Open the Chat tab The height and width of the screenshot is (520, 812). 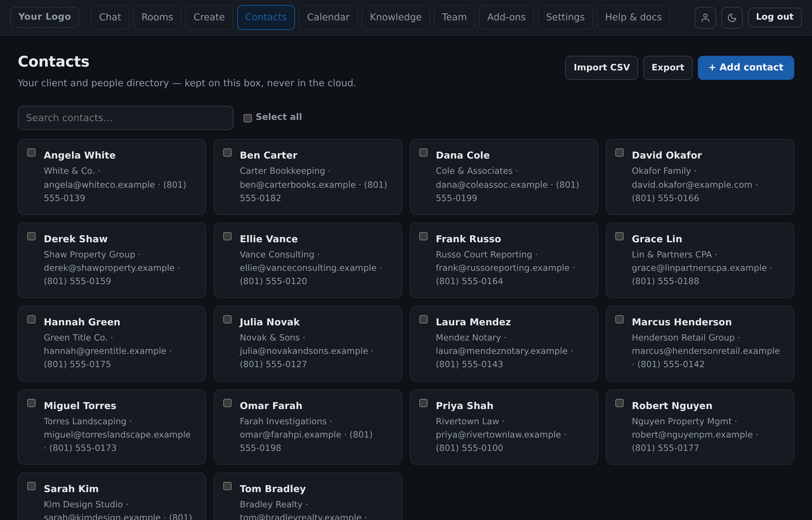[110, 17]
